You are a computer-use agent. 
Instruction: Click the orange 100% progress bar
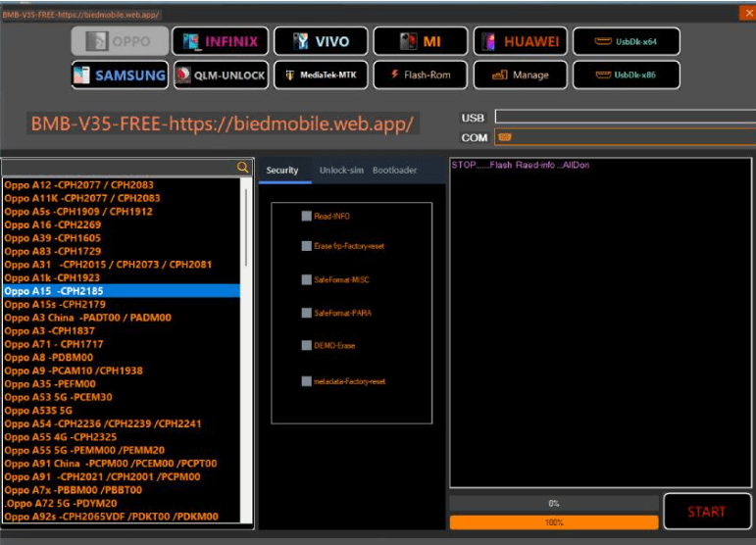pos(554,522)
